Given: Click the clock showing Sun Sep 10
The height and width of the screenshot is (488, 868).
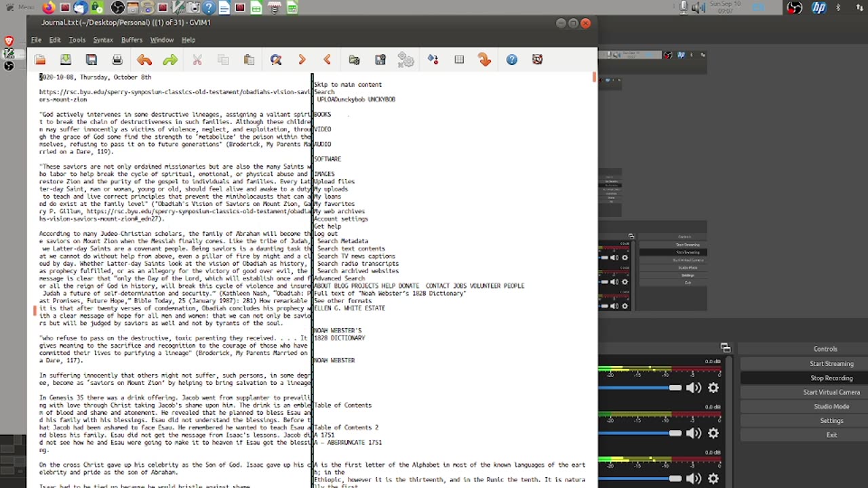Looking at the screenshot, I should coord(725,7).
